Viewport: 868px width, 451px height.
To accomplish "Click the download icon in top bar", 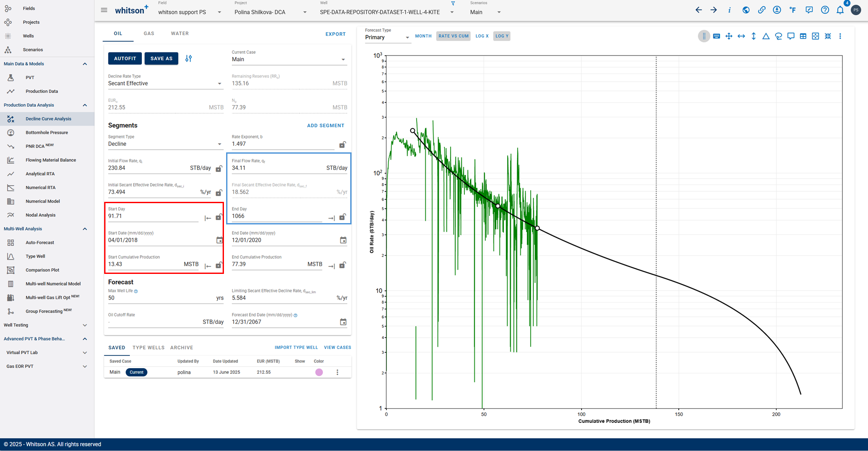I will pos(777,10).
